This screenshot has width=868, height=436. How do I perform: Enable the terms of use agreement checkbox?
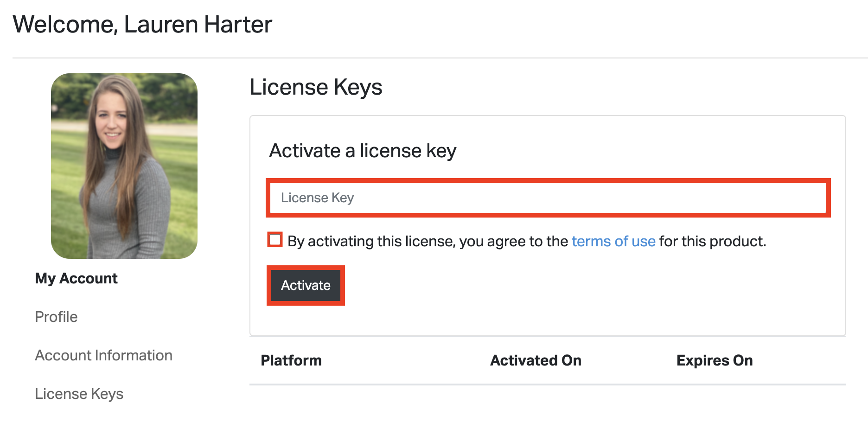[274, 240]
